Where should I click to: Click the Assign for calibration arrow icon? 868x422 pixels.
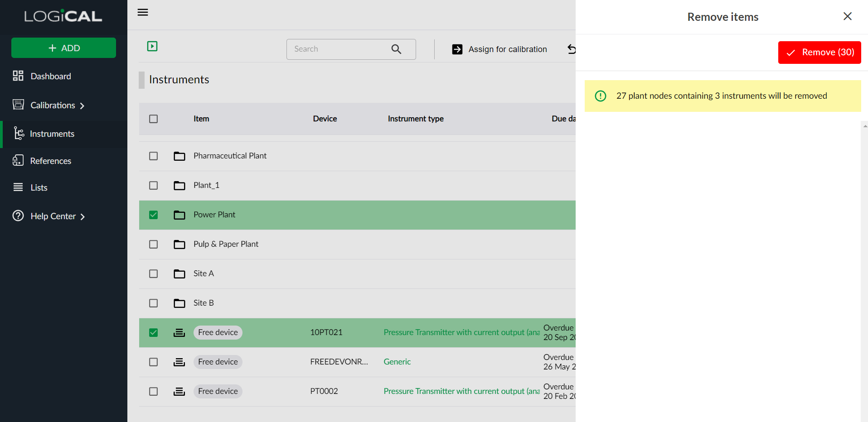coord(457,49)
